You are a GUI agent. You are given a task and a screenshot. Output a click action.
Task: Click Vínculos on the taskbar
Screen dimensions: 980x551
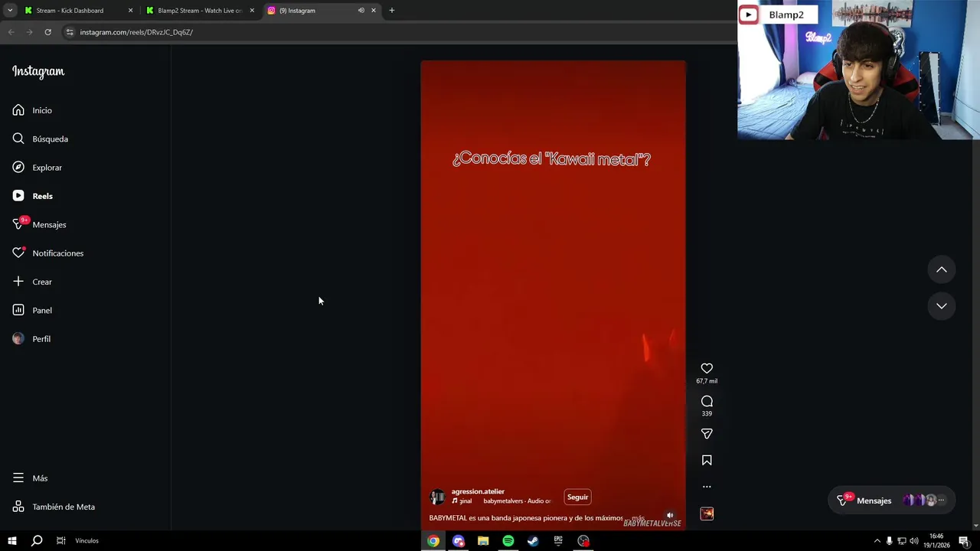coord(87,541)
